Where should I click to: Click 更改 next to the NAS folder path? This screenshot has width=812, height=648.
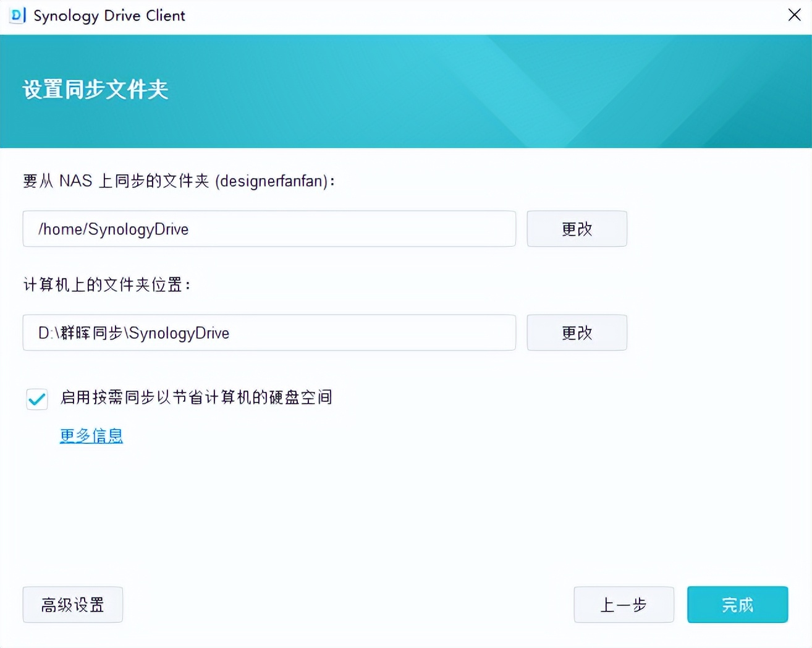[576, 229]
